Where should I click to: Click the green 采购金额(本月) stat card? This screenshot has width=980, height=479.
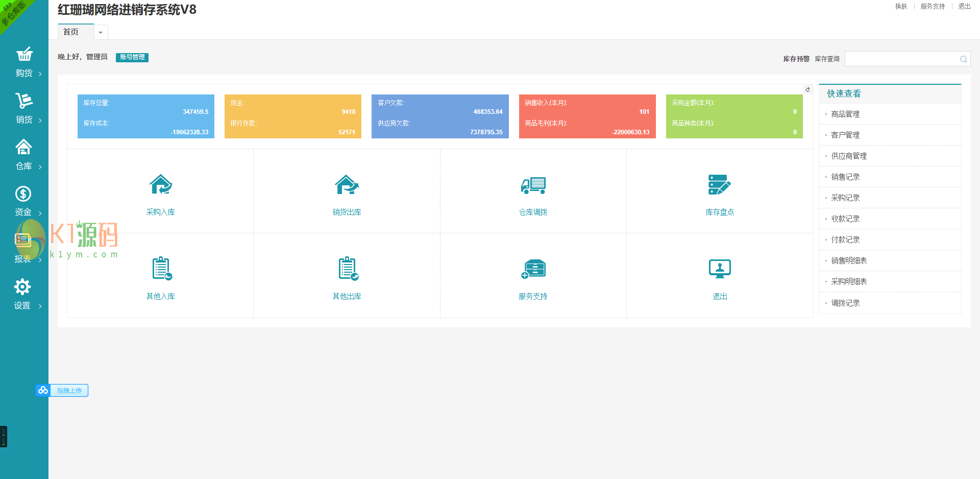point(734,116)
